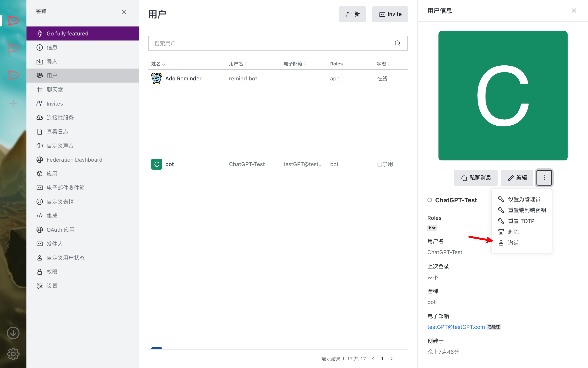Choose 激活 activate user option
Viewport: 588px width, 368px height.
(522, 243)
